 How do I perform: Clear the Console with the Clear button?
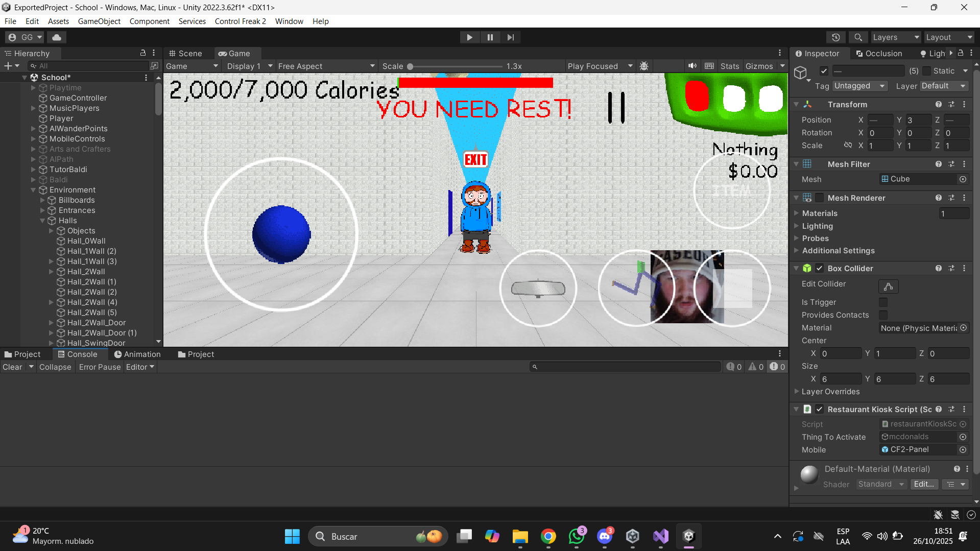pos(12,367)
